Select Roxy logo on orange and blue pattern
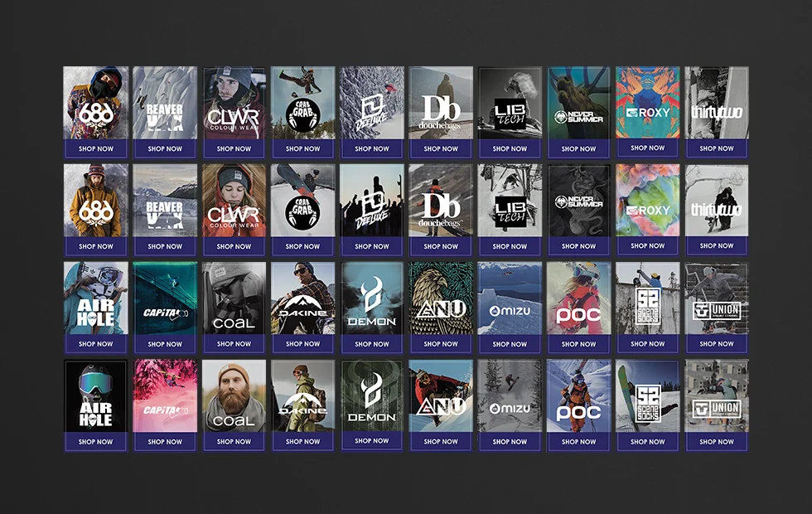Screen dimensions: 812x514 [647, 113]
